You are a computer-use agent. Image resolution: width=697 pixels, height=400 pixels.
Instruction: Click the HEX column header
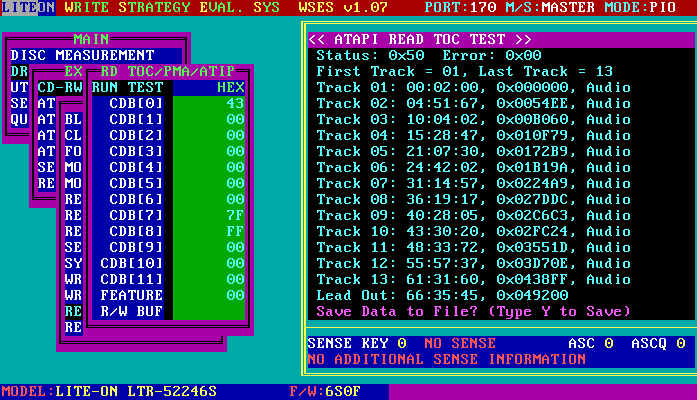(x=229, y=87)
